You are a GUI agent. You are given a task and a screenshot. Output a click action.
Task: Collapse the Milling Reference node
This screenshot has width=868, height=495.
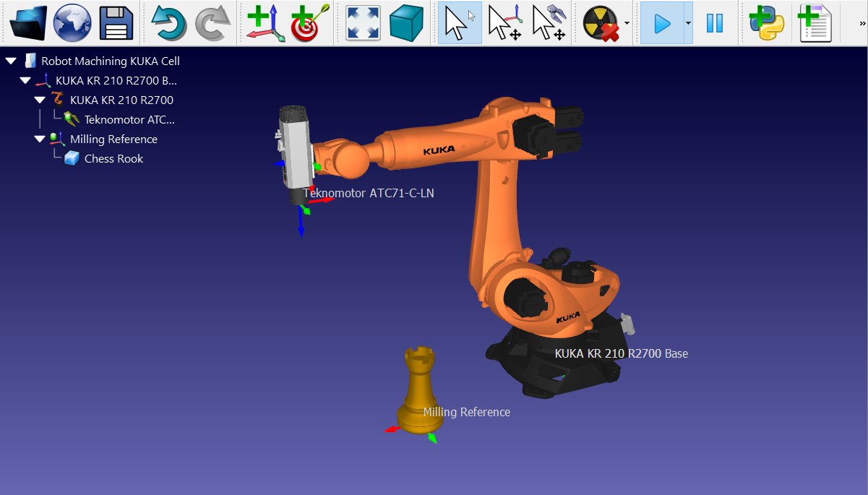point(40,139)
